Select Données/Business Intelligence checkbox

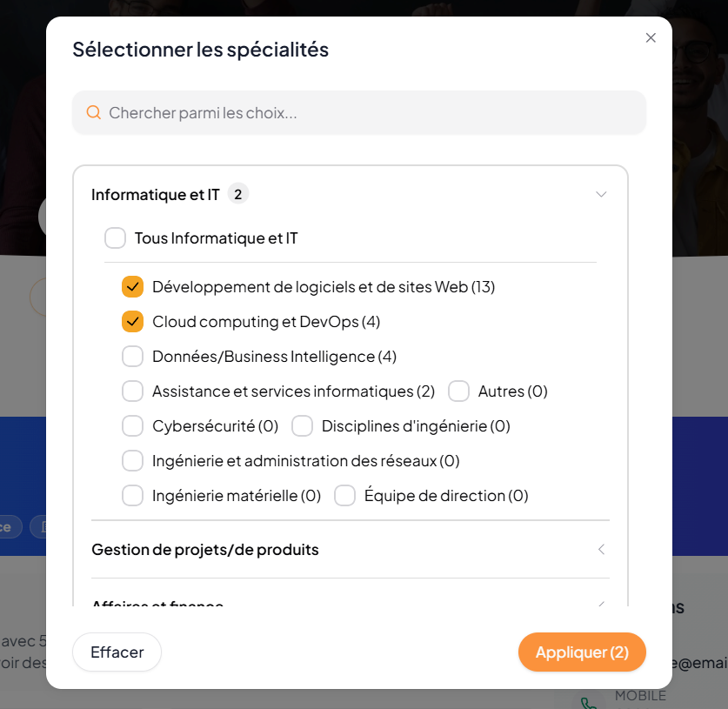132,357
